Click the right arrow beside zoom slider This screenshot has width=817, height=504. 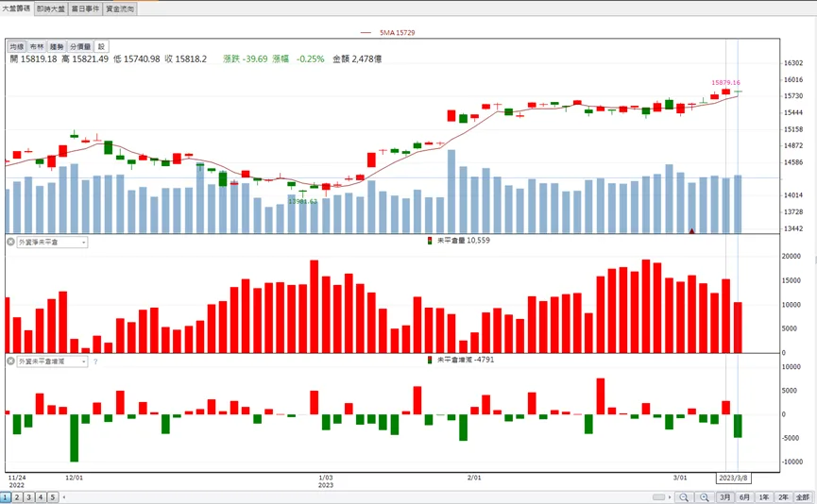[x=670, y=497]
